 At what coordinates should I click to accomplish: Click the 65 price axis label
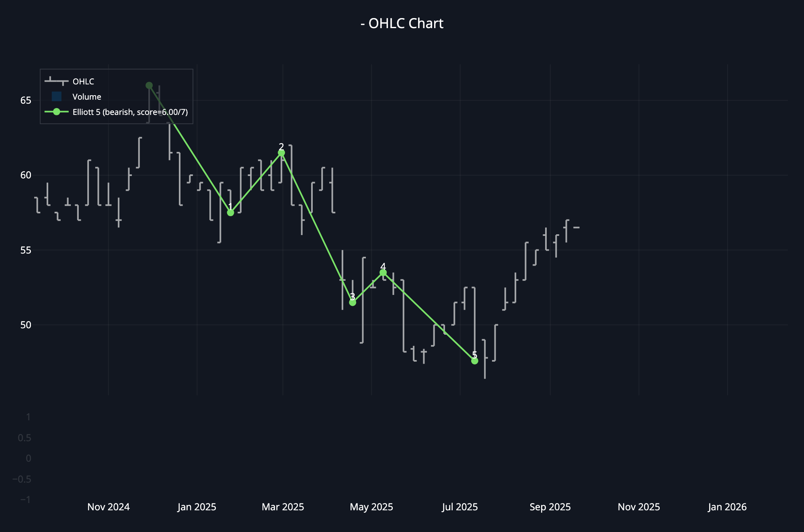(x=26, y=100)
